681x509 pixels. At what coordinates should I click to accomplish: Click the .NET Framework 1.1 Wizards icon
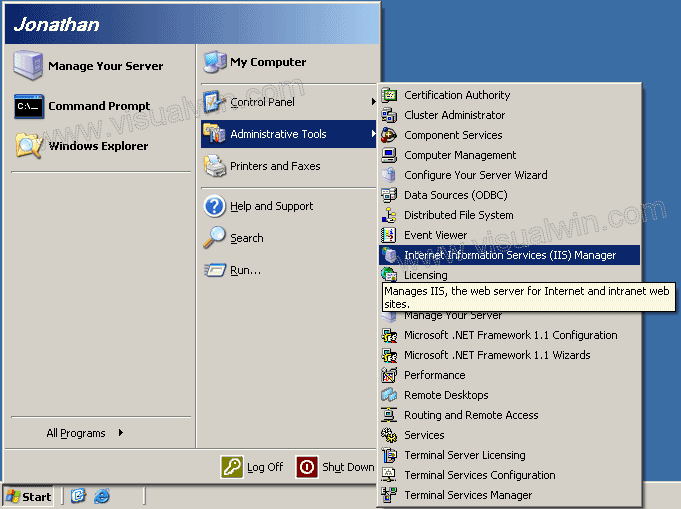point(389,355)
